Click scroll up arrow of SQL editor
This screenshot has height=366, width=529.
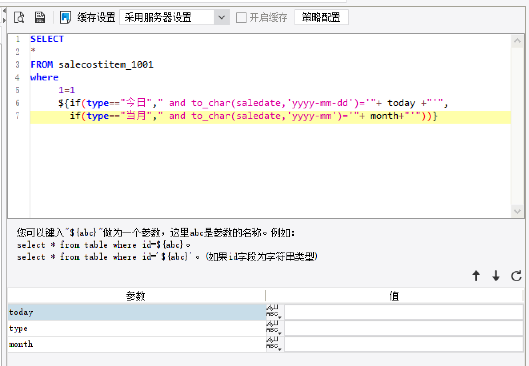click(517, 41)
